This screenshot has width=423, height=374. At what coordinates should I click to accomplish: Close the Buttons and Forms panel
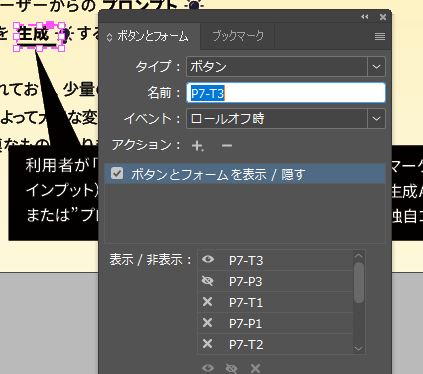coord(383,17)
